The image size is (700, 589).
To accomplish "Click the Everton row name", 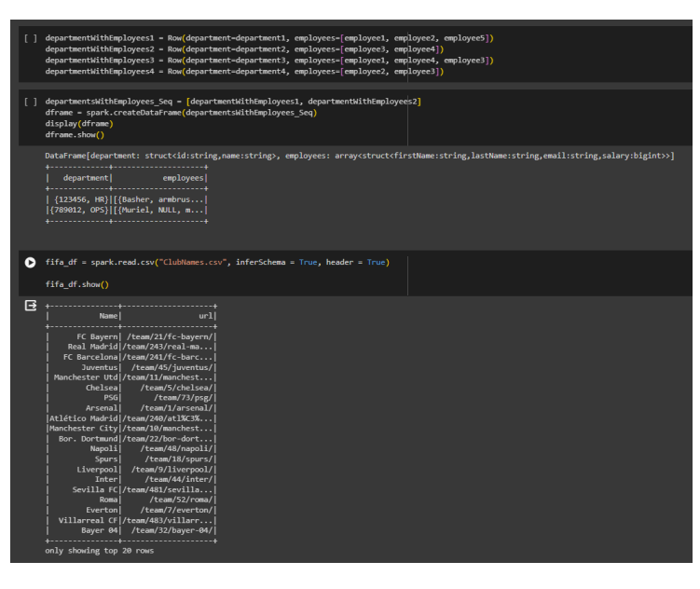I will coord(102,510).
